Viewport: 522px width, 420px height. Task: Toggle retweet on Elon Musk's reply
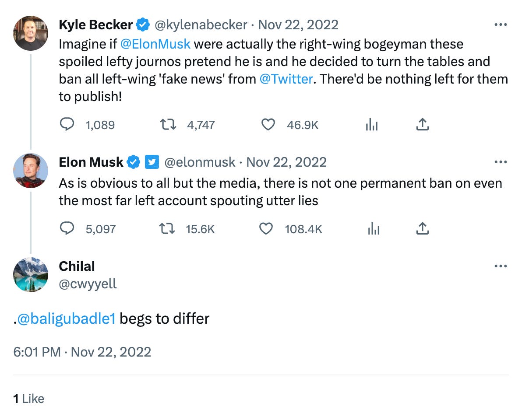[166, 228]
